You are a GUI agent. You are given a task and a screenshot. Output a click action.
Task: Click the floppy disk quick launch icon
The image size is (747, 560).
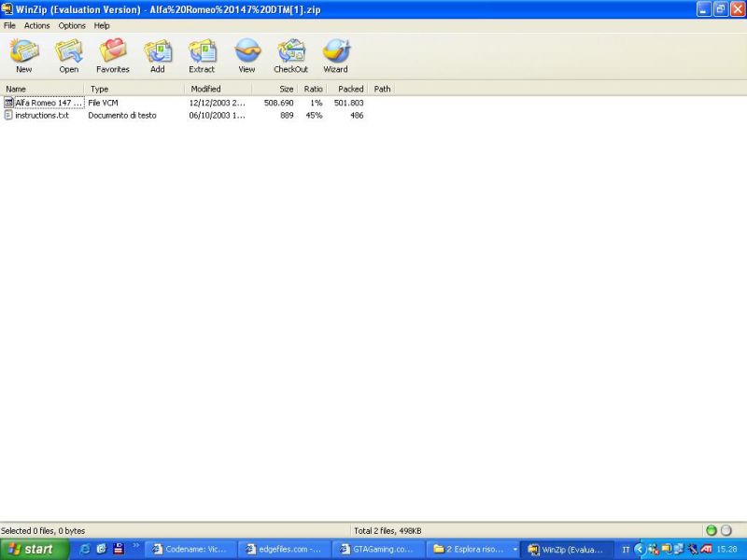pos(119,549)
